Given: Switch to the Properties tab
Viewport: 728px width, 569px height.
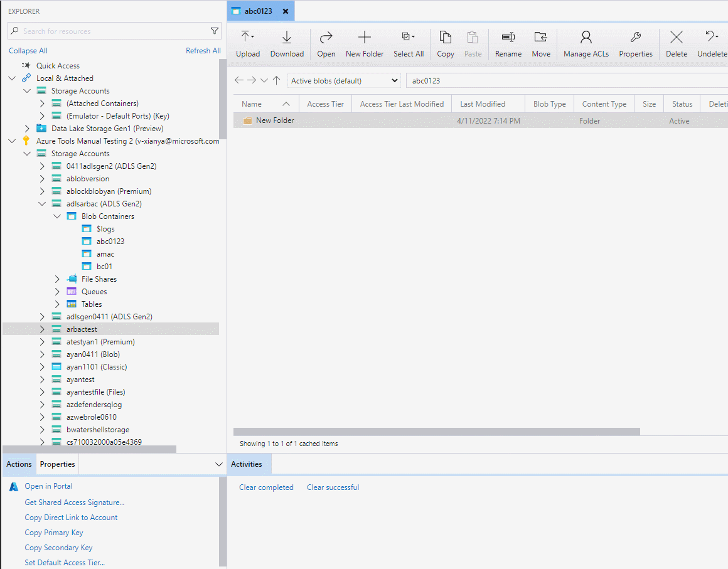Looking at the screenshot, I should [x=57, y=464].
